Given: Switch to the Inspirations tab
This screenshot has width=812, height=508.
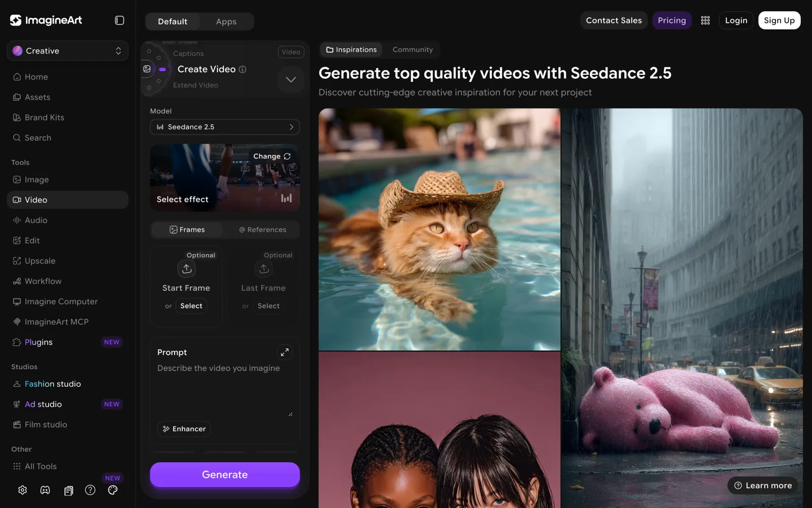Looking at the screenshot, I should [352, 50].
